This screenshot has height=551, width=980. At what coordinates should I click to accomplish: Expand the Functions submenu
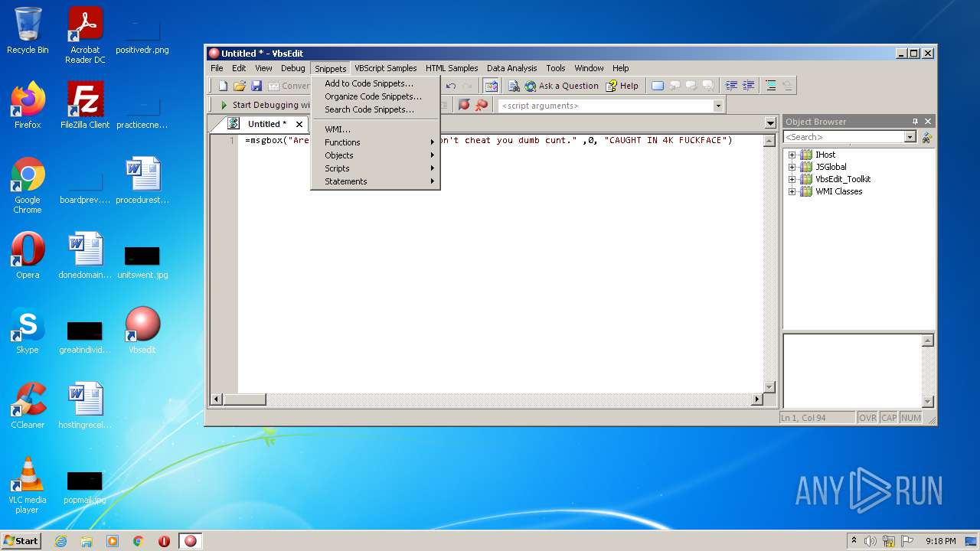pyautogui.click(x=375, y=142)
